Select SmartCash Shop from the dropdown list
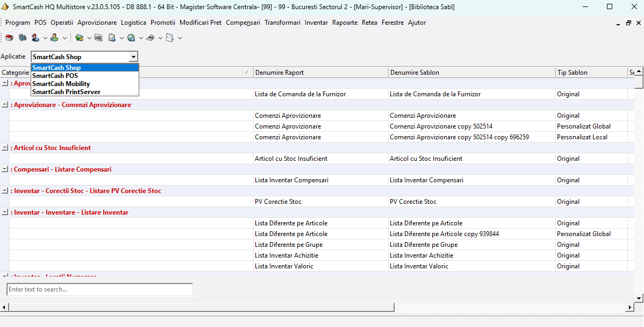This screenshot has height=327, width=644. [x=85, y=68]
